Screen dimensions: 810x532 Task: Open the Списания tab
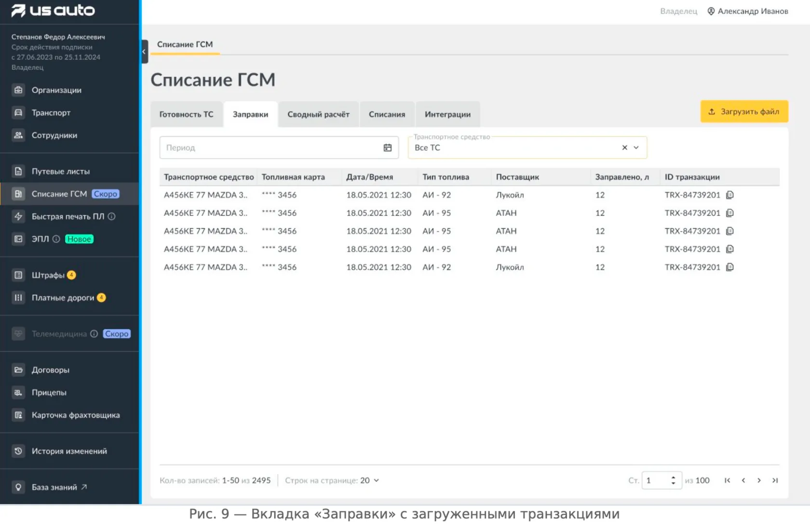pos(387,114)
